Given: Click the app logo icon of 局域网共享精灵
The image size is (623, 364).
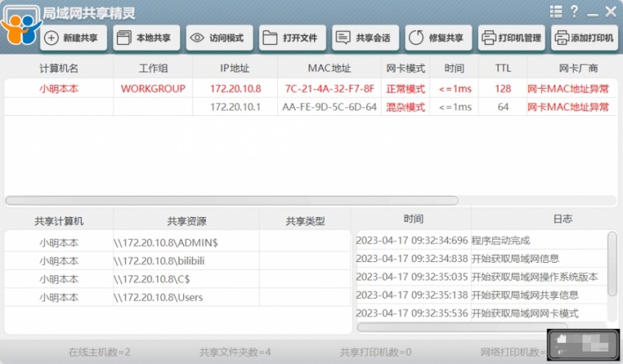Looking at the screenshot, I should (21, 26).
